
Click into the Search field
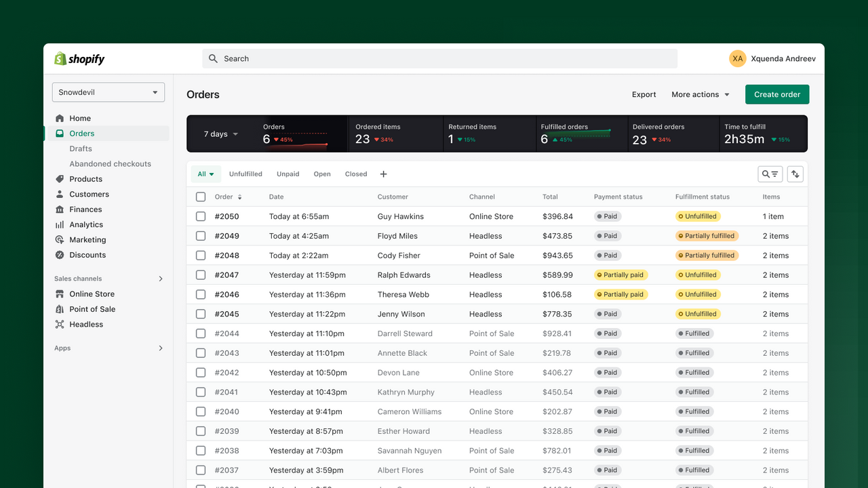(439, 59)
